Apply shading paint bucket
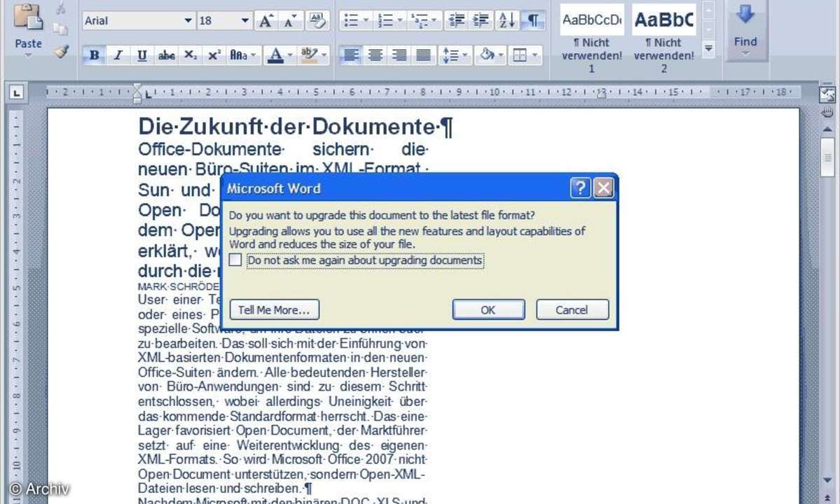The width and height of the screenshot is (840, 504). pyautogui.click(x=486, y=55)
